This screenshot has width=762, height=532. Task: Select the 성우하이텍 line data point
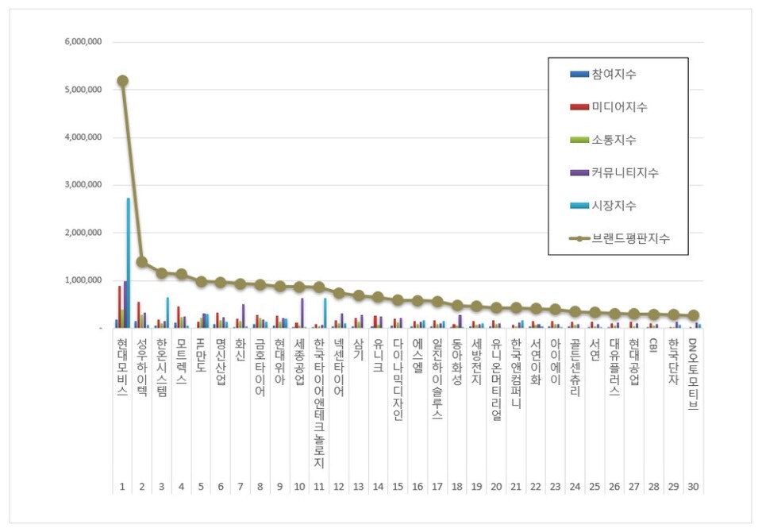pos(142,261)
